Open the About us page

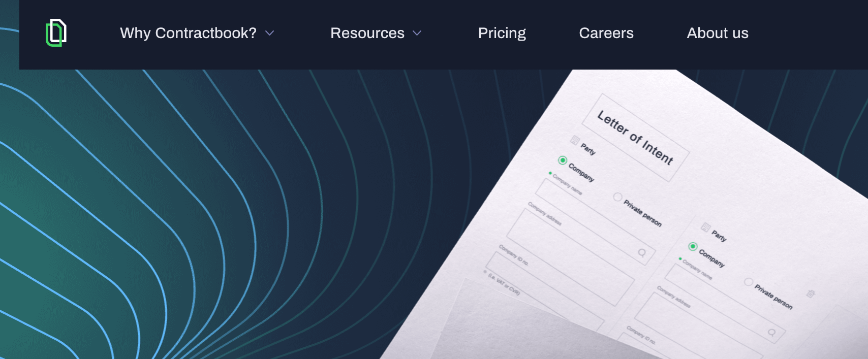tap(718, 33)
